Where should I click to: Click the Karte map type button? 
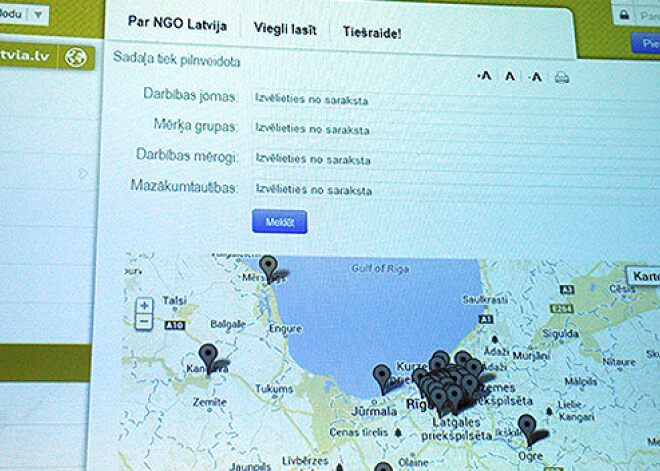point(643,275)
